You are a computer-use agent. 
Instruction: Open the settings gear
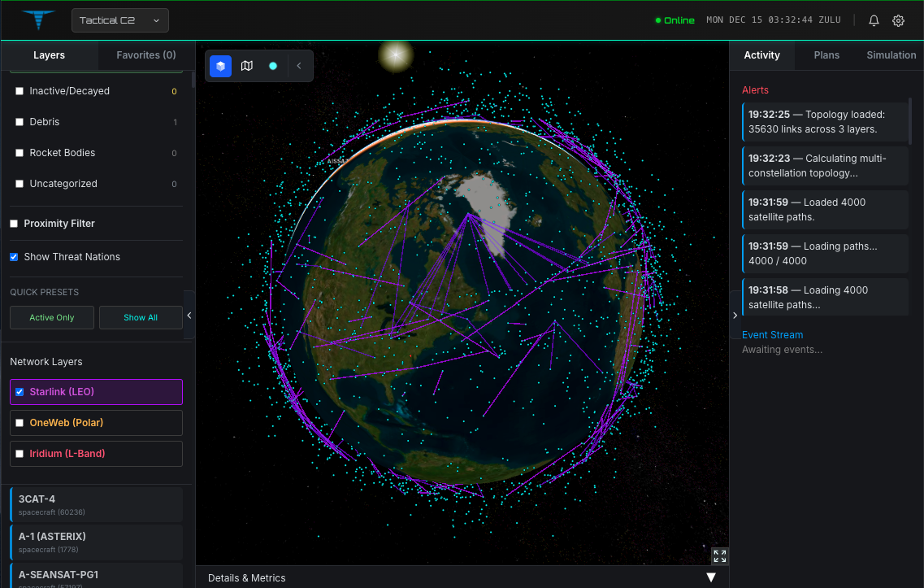tap(898, 20)
